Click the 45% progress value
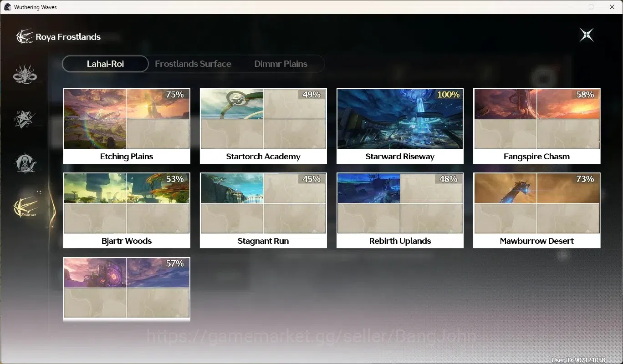The width and height of the screenshot is (623, 364). 311,179
